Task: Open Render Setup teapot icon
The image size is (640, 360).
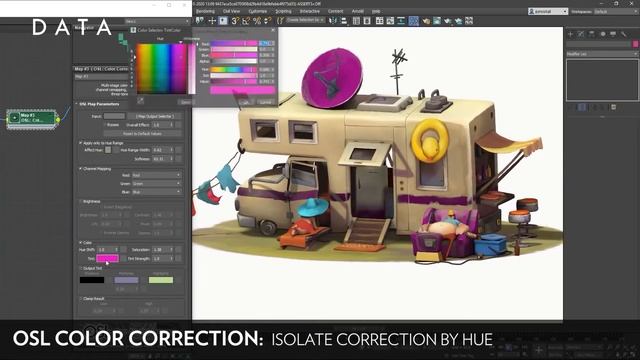Action: coord(426,20)
